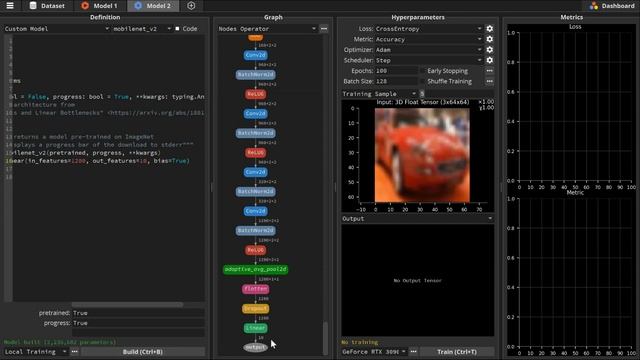Open the Metric Accuracy dropdown
The width and height of the screenshot is (640, 360).
pos(428,39)
